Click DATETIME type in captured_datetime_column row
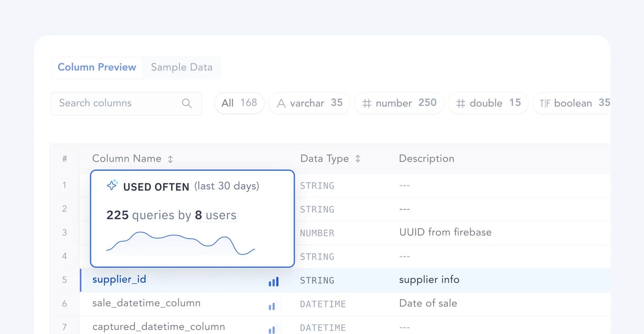This screenshot has width=644, height=334. [x=323, y=328]
